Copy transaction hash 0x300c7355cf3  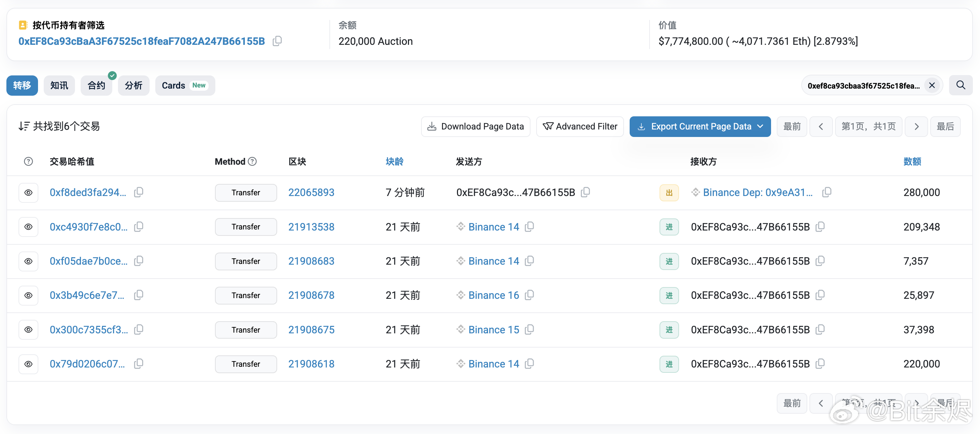click(139, 329)
